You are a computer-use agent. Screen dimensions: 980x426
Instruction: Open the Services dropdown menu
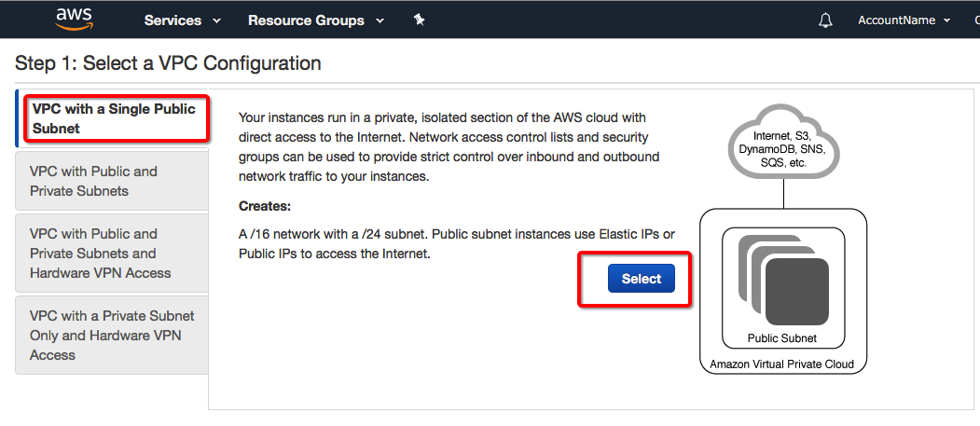coord(182,21)
